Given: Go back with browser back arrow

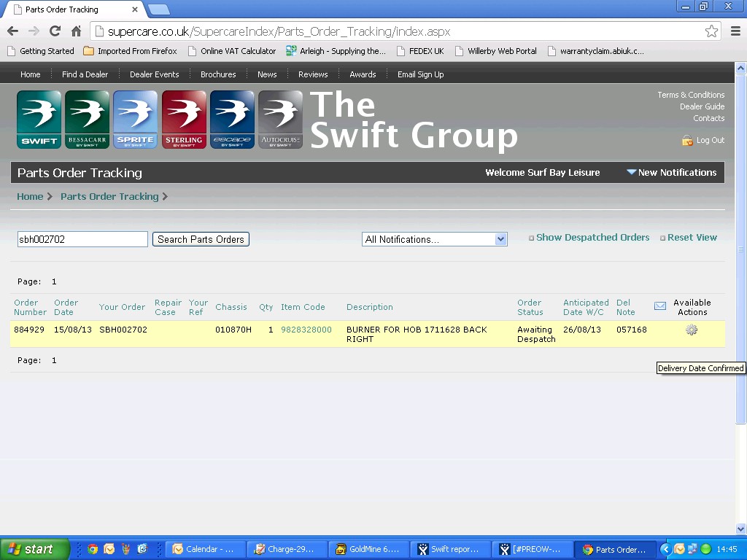Looking at the screenshot, I should point(13,31).
